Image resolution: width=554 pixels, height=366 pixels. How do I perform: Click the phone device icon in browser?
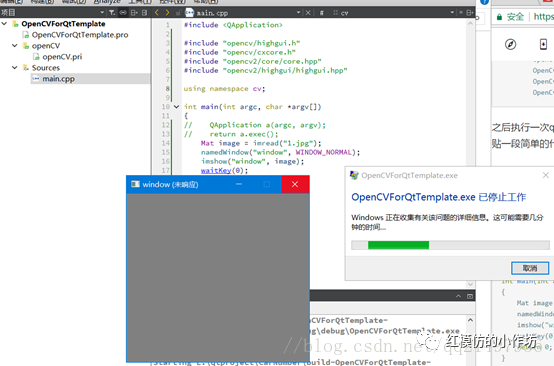point(543,44)
